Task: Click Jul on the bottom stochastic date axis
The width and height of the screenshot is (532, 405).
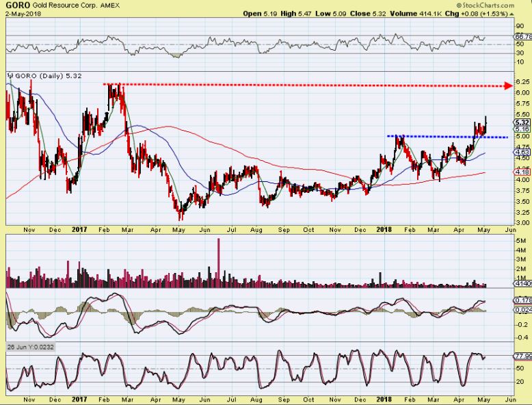Action: (x=231, y=400)
